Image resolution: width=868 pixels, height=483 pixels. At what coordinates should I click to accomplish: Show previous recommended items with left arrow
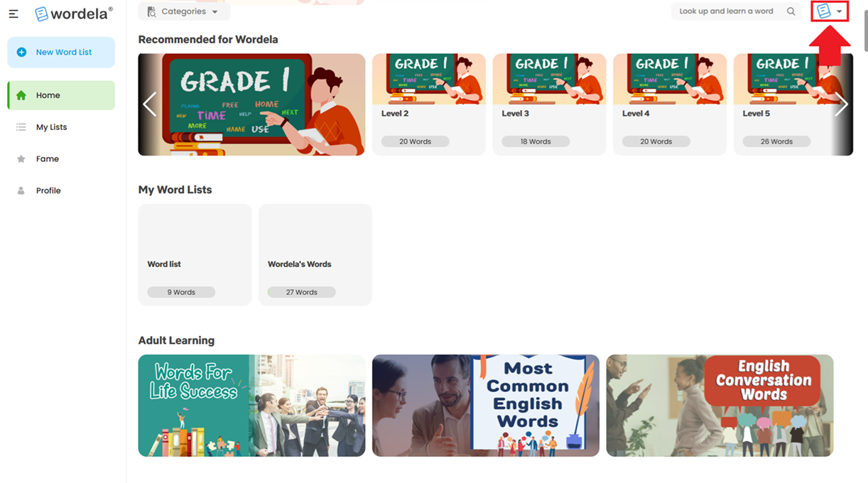(149, 104)
